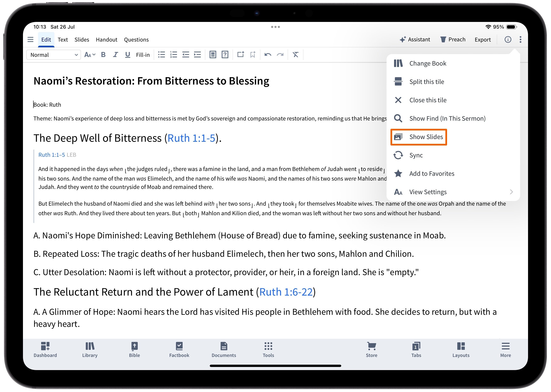The height and width of the screenshot is (392, 551).
Task: Start Preach mode
Action: [x=453, y=40]
